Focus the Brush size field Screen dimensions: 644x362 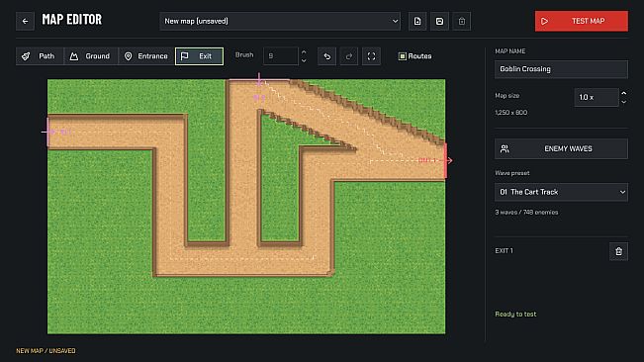coord(281,55)
